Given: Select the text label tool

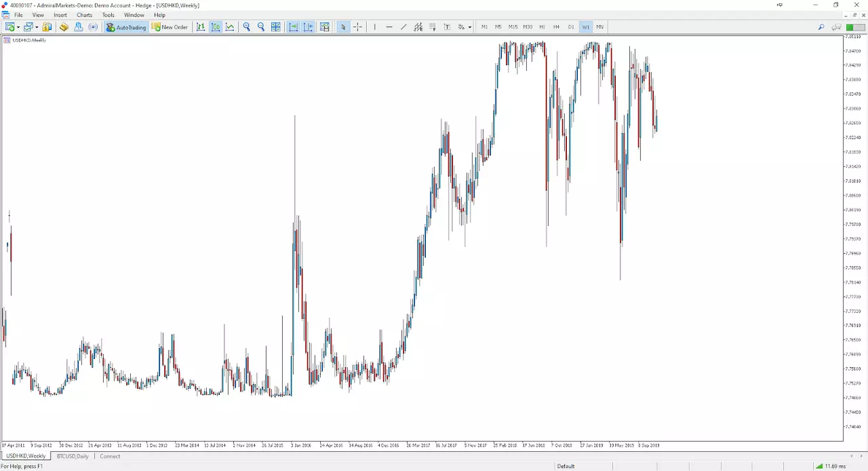Looking at the screenshot, I should [x=447, y=27].
